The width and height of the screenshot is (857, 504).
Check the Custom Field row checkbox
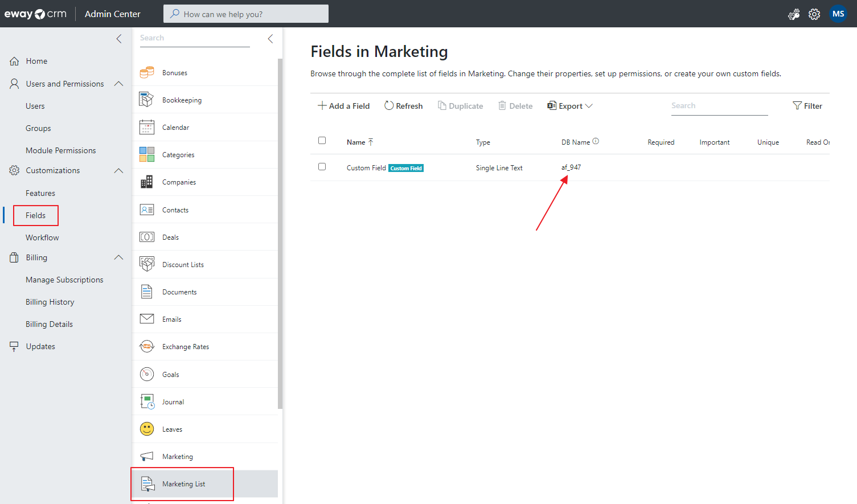point(322,167)
